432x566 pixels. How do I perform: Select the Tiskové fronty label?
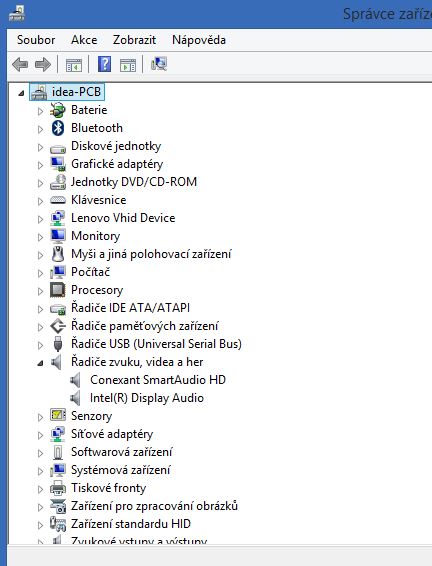109,488
